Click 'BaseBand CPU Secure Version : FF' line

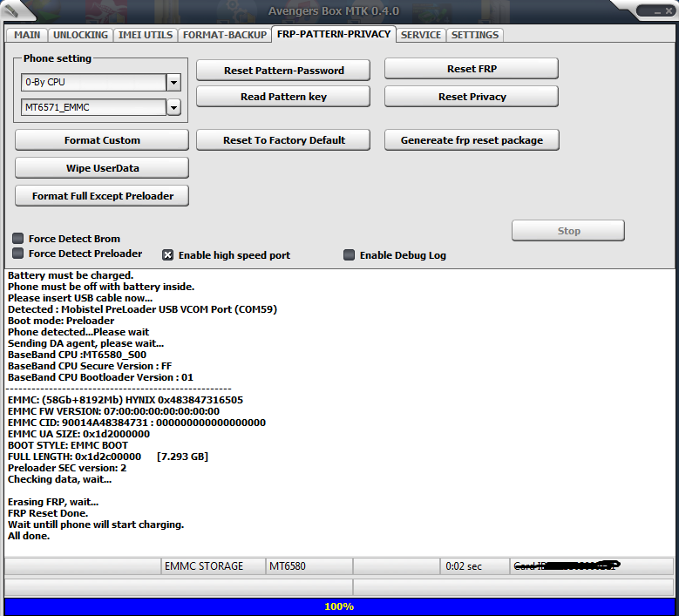pos(90,366)
